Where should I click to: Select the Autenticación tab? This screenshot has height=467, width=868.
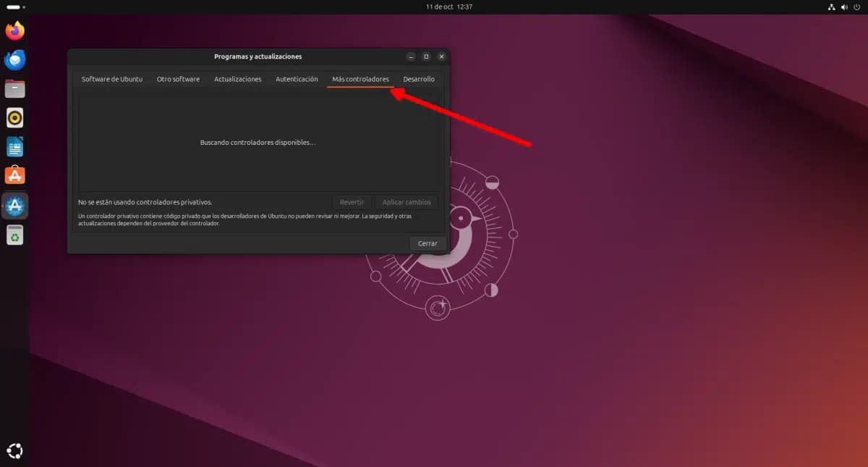coord(297,79)
